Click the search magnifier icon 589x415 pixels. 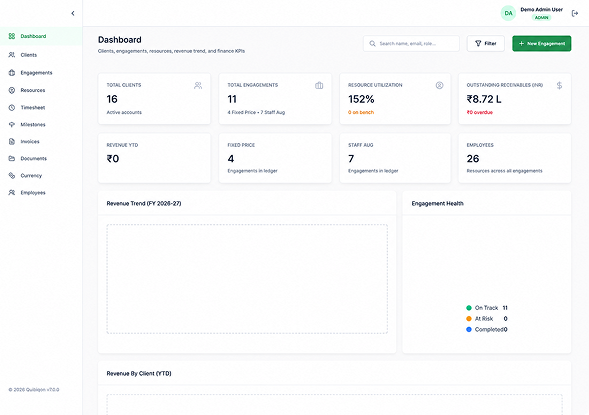[x=372, y=44]
